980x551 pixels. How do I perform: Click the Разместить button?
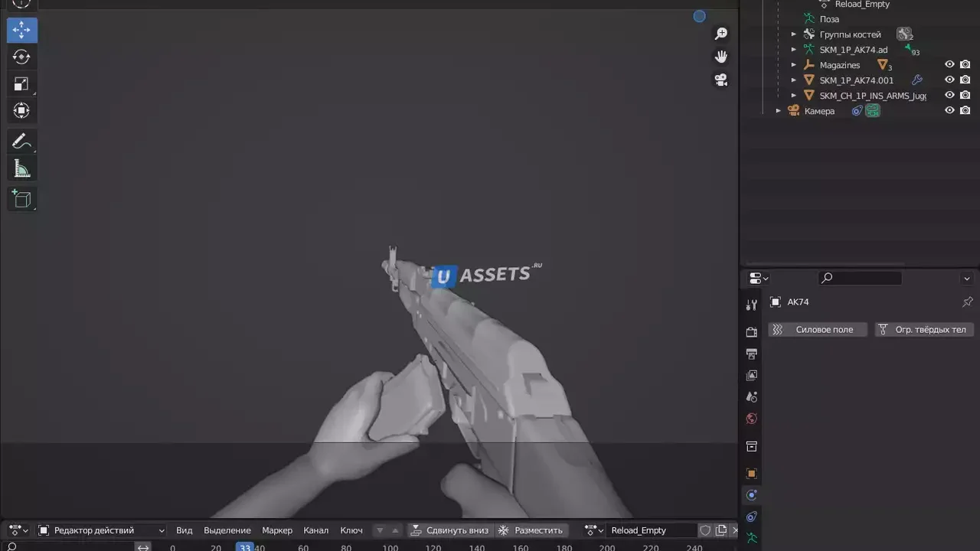(x=531, y=530)
